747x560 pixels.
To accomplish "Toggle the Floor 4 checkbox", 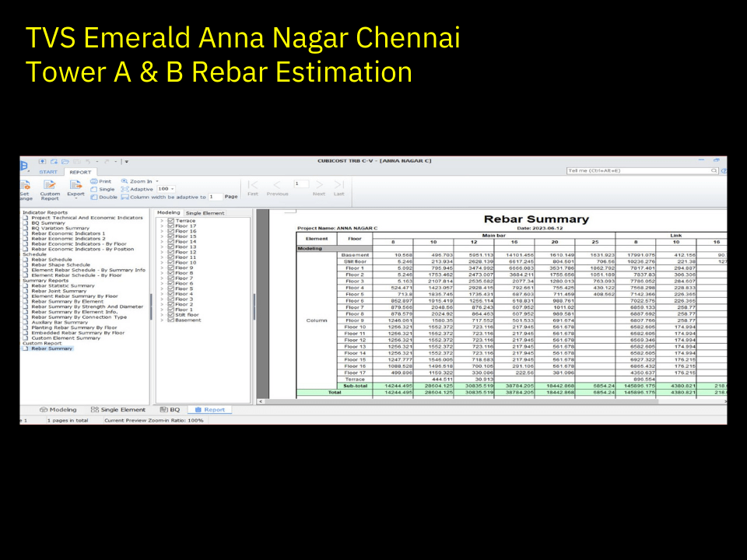I will pos(170,294).
